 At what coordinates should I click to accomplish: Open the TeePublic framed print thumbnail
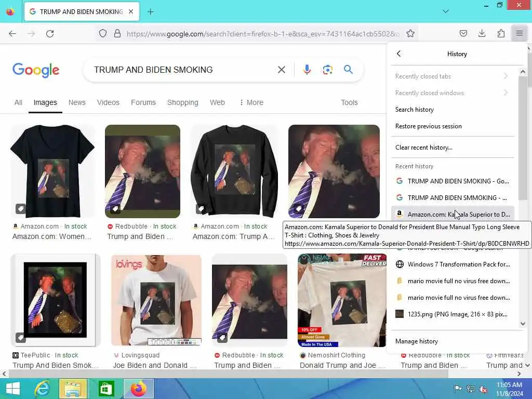(55, 300)
